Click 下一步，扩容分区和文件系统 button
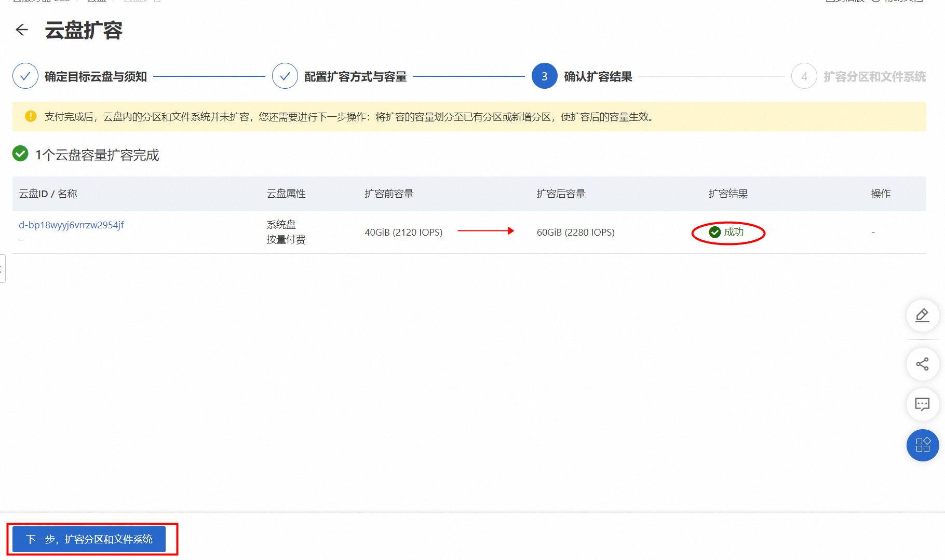The width and height of the screenshot is (945, 560). pyautogui.click(x=89, y=539)
